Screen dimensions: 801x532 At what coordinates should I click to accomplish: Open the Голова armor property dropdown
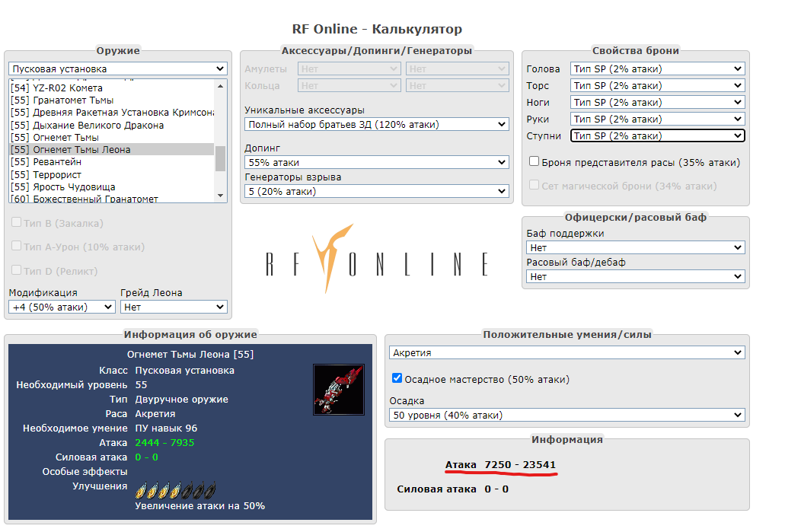point(657,68)
